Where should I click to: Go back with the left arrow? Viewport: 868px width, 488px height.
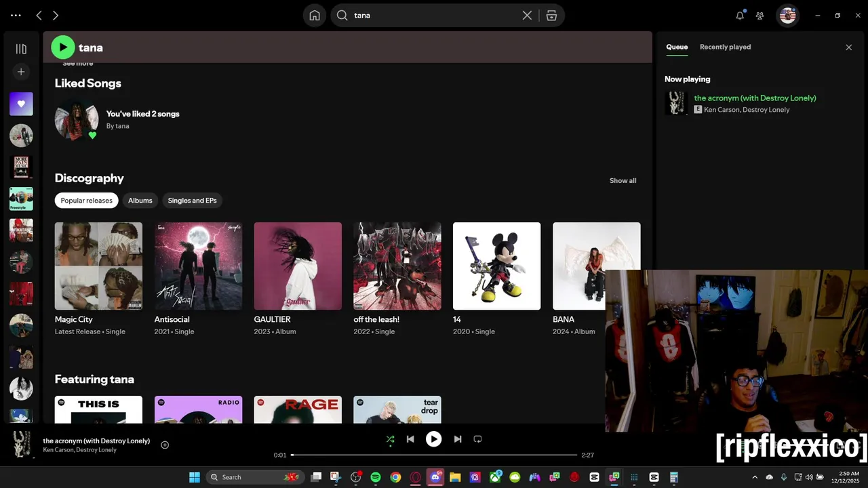pos(39,16)
